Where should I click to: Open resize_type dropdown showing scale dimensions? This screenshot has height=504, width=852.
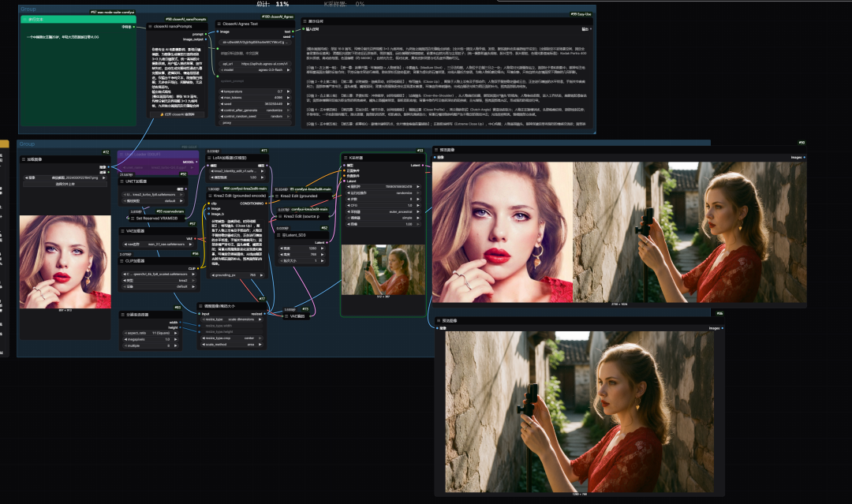pyautogui.click(x=232, y=319)
